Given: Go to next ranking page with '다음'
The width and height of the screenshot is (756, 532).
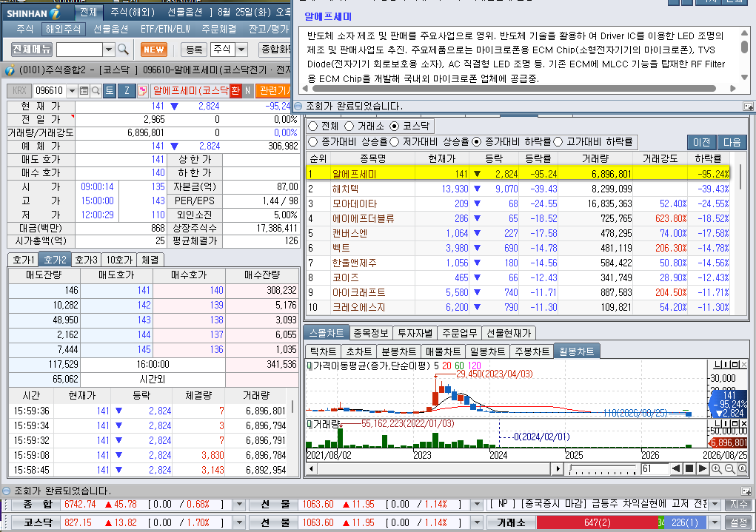Looking at the screenshot, I should (x=732, y=142).
